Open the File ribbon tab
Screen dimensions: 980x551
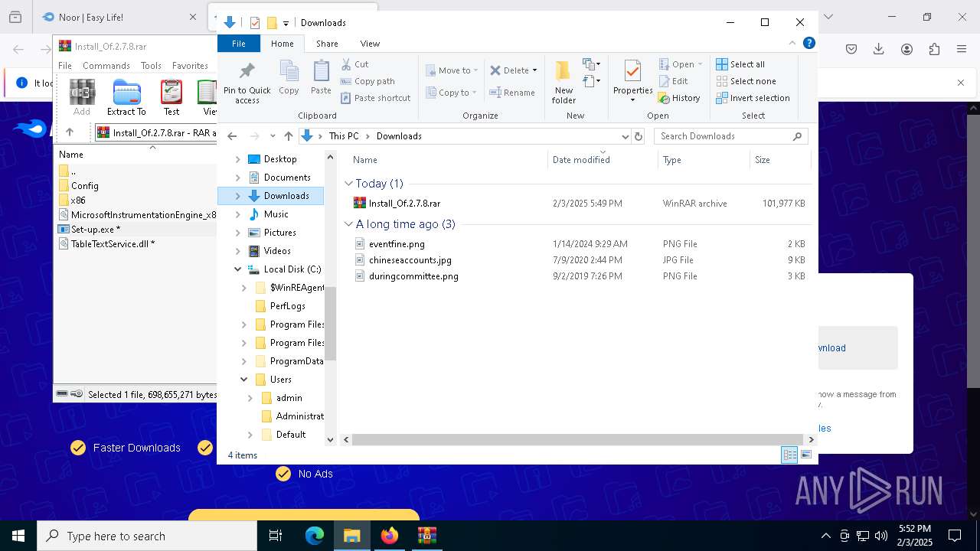[239, 44]
